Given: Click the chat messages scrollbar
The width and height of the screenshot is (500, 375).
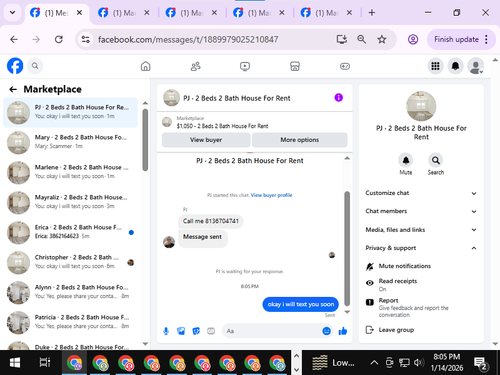Looking at the screenshot, I should 347,248.
